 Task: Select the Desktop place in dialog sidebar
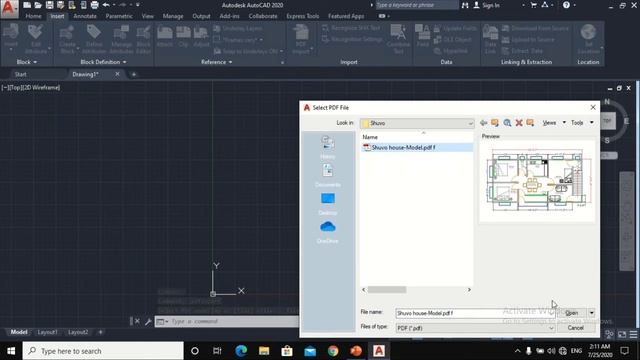pos(328,204)
